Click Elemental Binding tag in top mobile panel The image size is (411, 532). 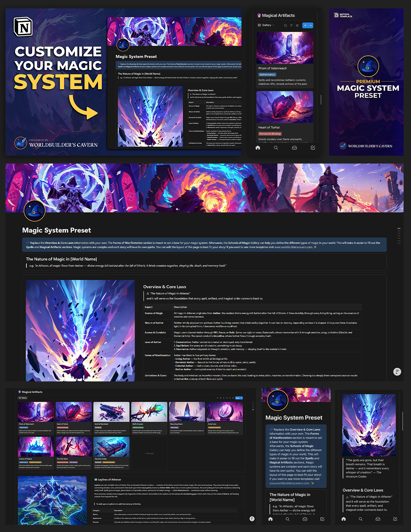point(270,134)
